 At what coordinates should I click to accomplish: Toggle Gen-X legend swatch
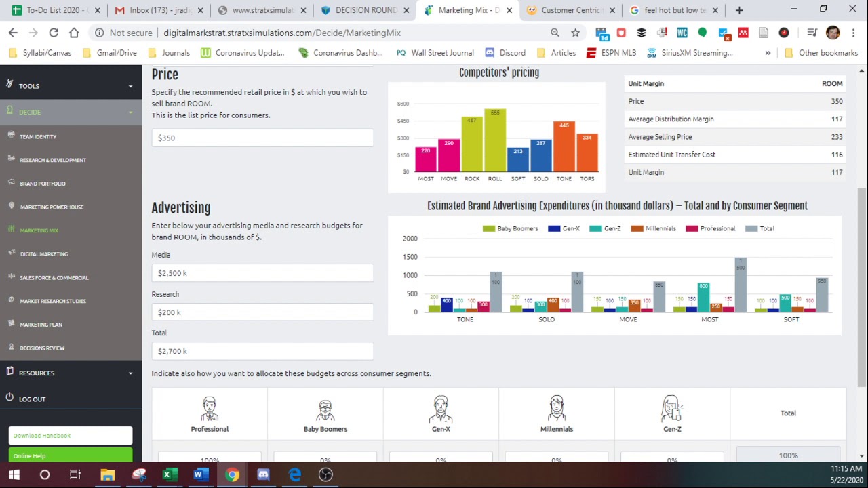(x=554, y=228)
